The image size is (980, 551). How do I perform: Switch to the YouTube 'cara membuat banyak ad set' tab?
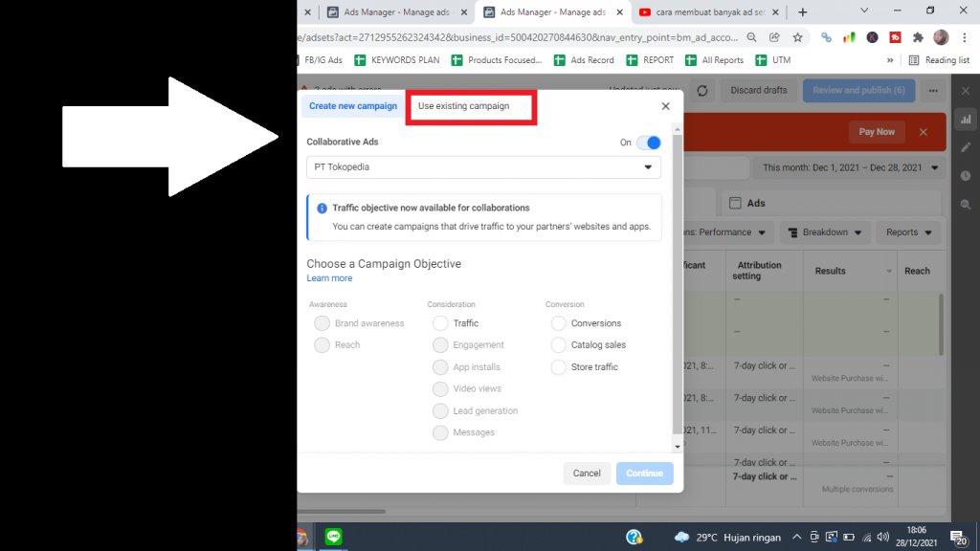(x=709, y=11)
